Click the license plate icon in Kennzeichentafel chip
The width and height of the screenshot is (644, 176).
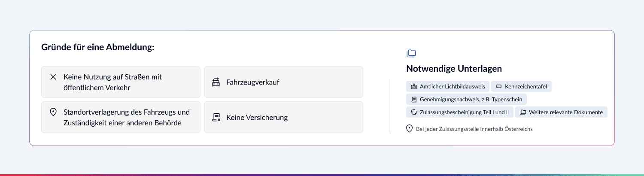(499, 86)
